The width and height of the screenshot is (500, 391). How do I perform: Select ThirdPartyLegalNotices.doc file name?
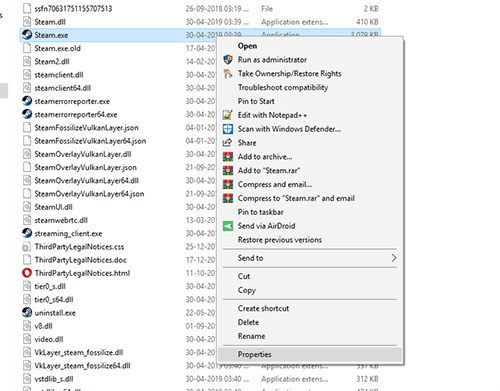click(x=80, y=260)
